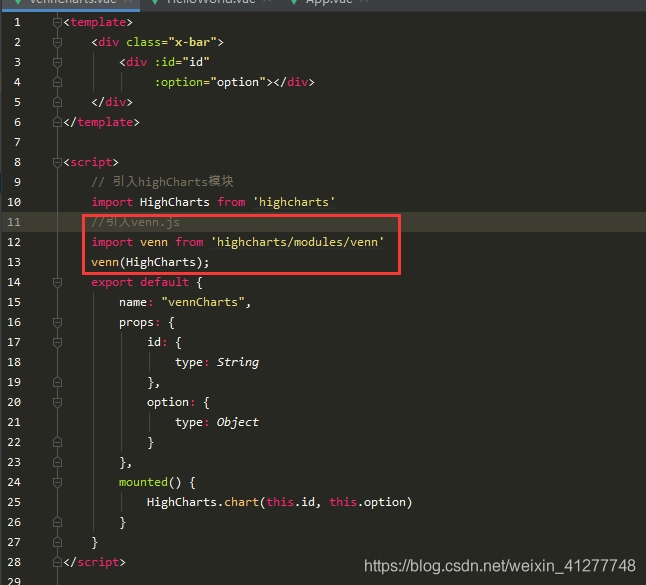Viewport: 646px width, 585px height.
Task: Fold the id prop definition on line 17
Action: (x=58, y=342)
